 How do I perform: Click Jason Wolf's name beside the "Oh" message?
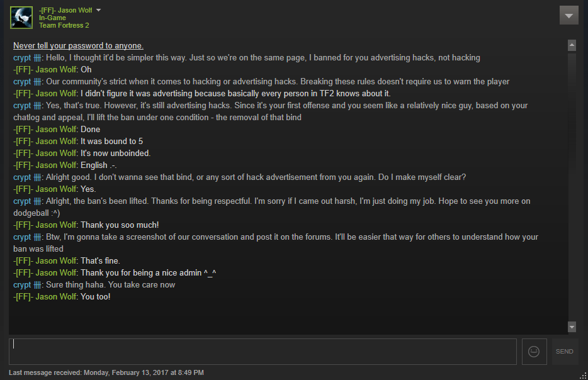click(45, 69)
